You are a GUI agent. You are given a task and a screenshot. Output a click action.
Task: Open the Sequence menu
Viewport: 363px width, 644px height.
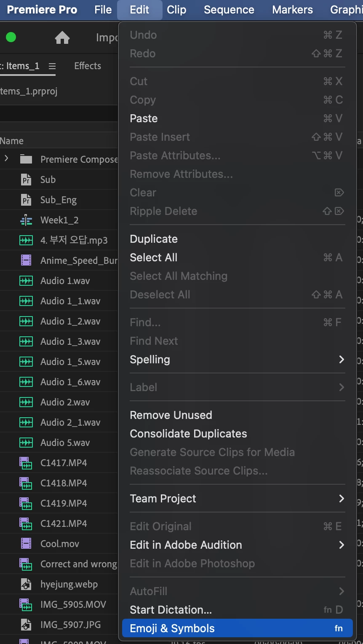coord(229,10)
